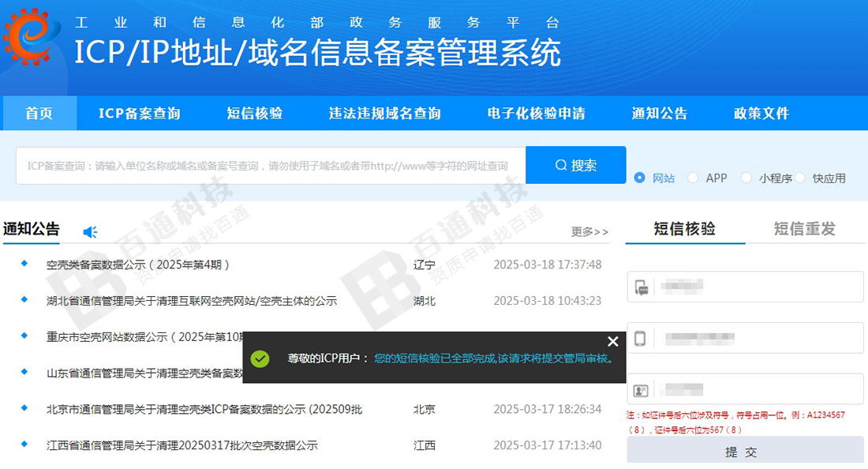Select the APP radio button

[693, 178]
